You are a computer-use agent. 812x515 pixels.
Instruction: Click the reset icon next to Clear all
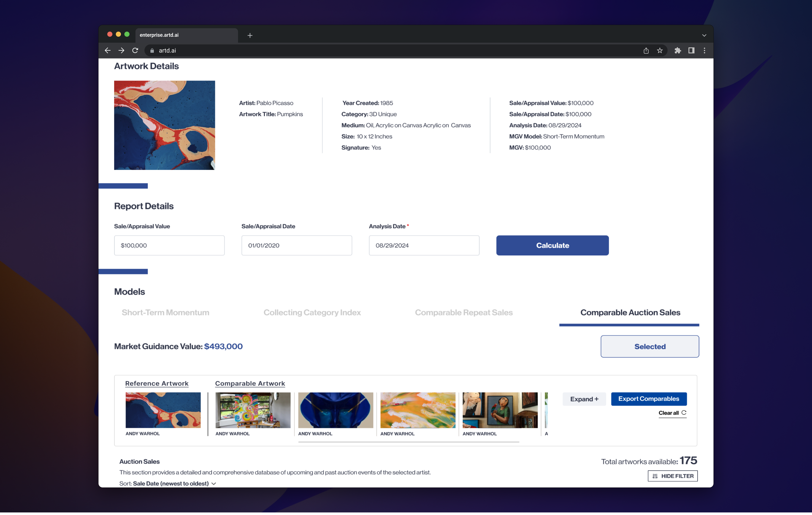[684, 413]
